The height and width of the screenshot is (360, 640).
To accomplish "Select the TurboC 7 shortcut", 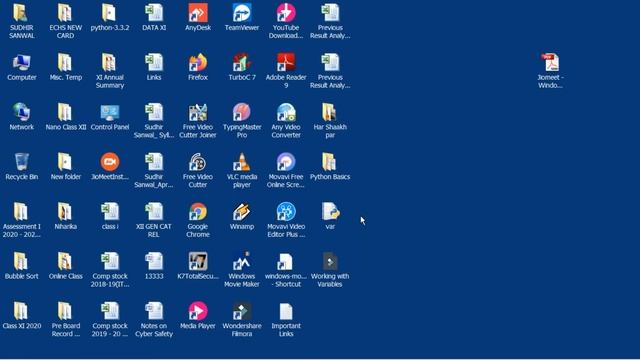I will [x=242, y=63].
